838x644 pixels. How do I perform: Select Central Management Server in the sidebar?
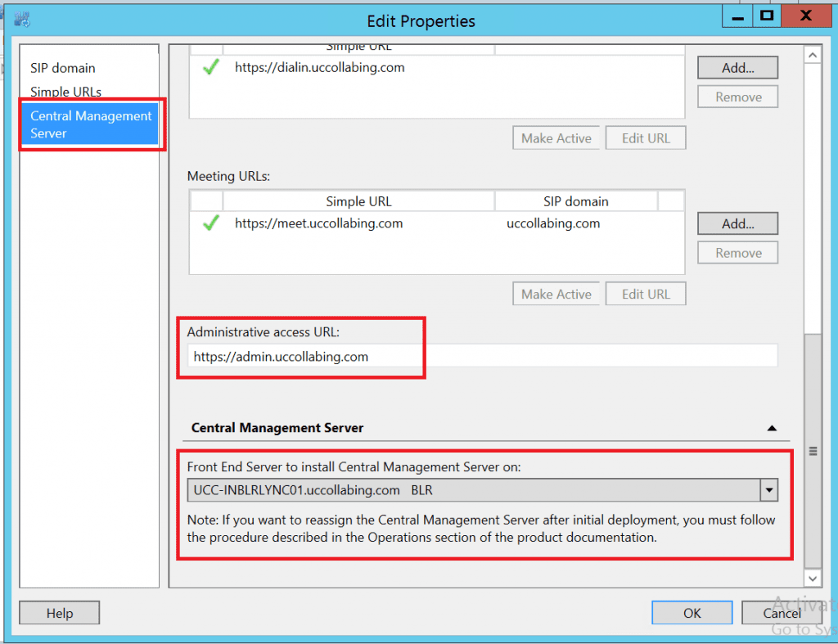tap(90, 124)
